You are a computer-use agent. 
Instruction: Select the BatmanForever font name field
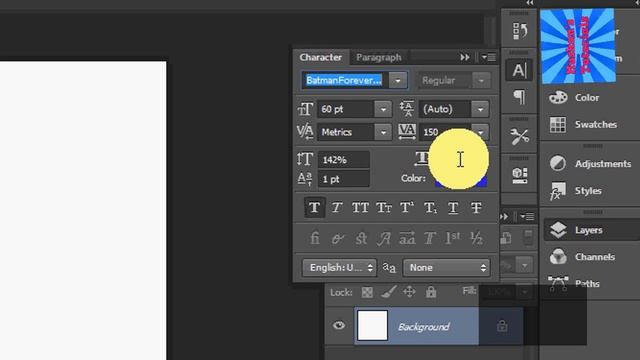pos(344,80)
